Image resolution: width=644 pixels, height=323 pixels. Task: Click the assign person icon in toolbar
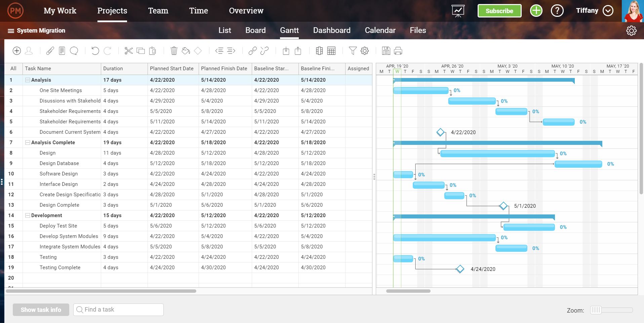pyautogui.click(x=29, y=51)
